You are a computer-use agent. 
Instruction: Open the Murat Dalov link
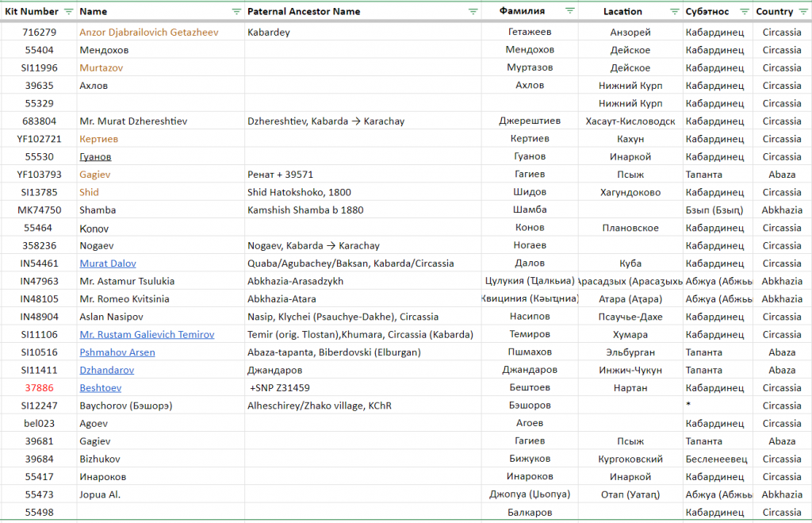[106, 263]
